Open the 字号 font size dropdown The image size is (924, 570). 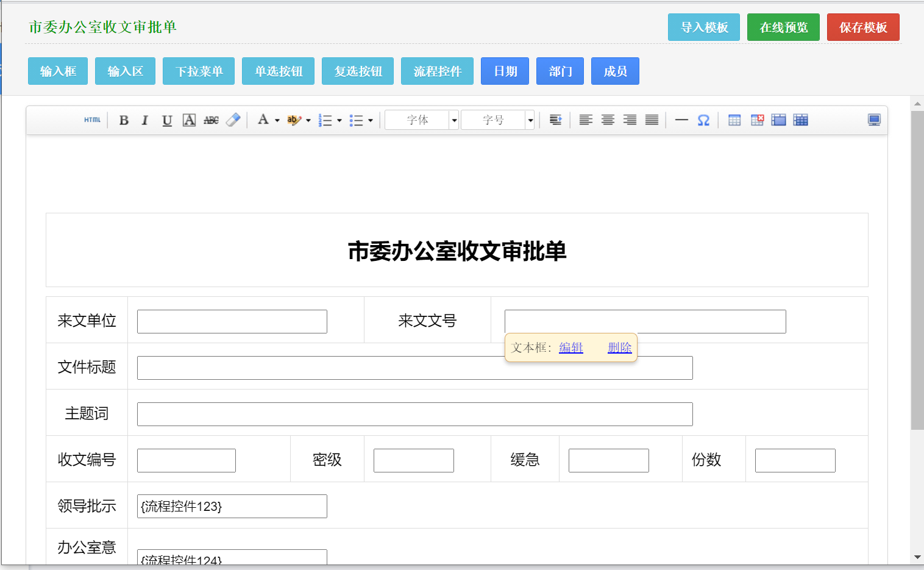coord(530,120)
